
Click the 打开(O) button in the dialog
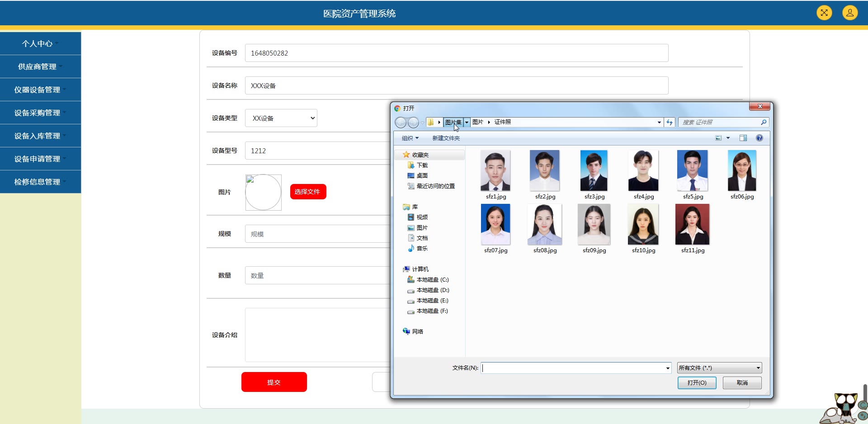click(x=697, y=383)
